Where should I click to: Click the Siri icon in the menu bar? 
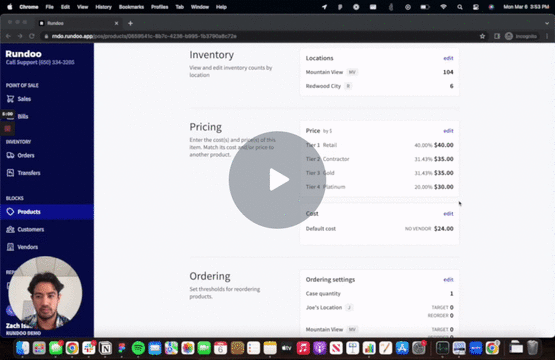pyautogui.click(x=491, y=7)
